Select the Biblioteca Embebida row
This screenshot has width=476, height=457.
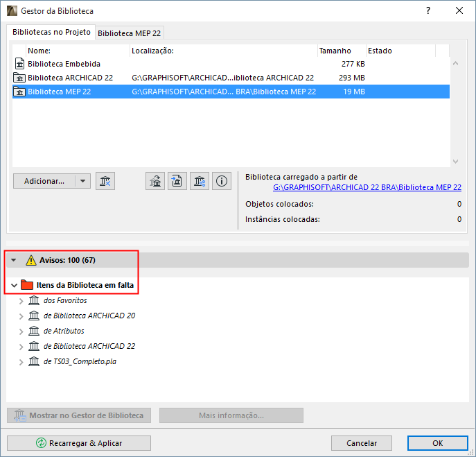coord(231,64)
